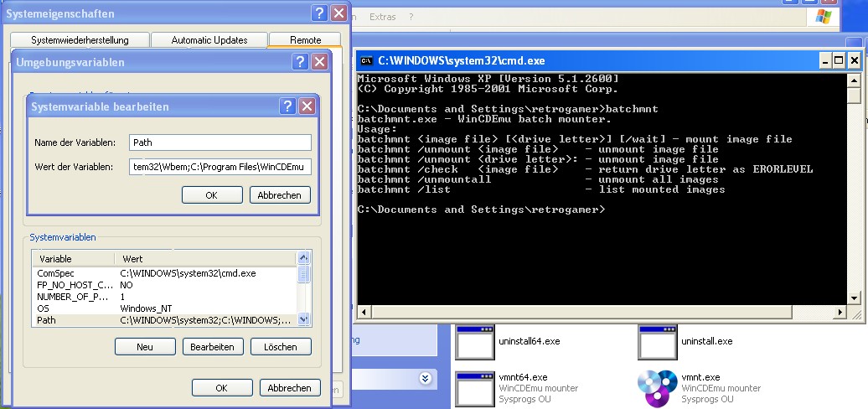
Task: Click scroll up arrow in Systemvariablen list
Action: (303, 257)
